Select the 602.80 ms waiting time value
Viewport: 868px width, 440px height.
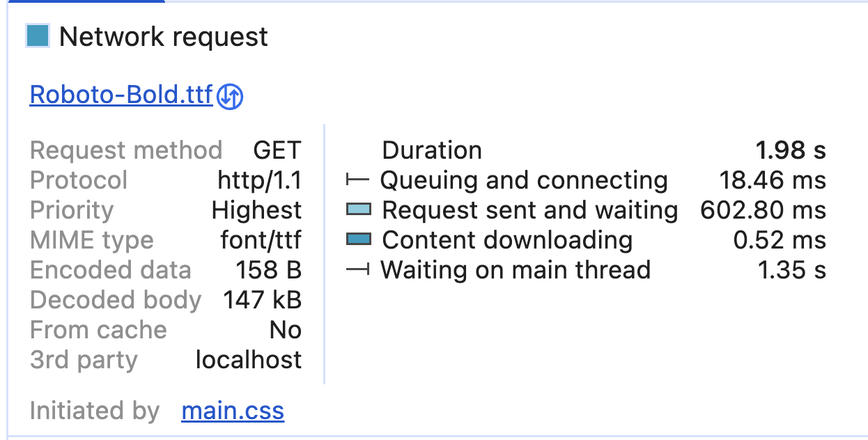763,210
